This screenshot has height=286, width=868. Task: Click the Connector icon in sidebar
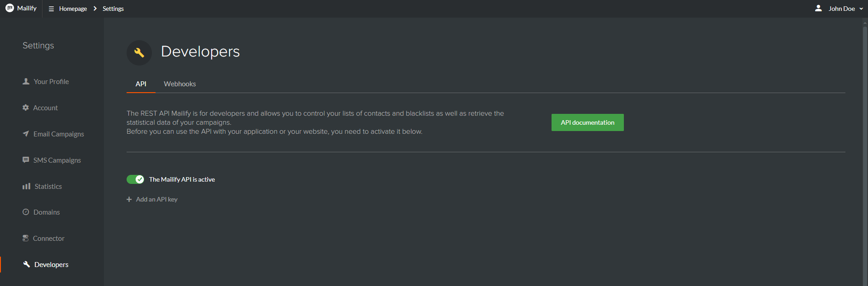[x=26, y=238]
